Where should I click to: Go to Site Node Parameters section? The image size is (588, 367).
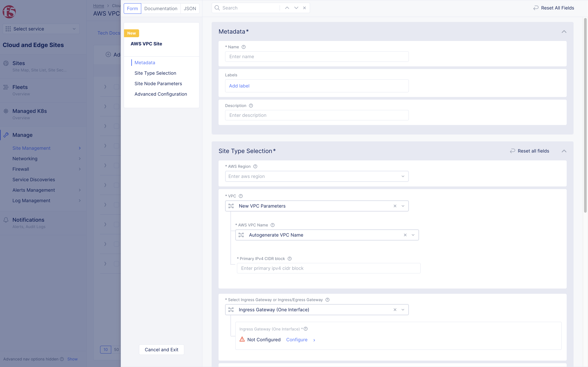point(158,84)
